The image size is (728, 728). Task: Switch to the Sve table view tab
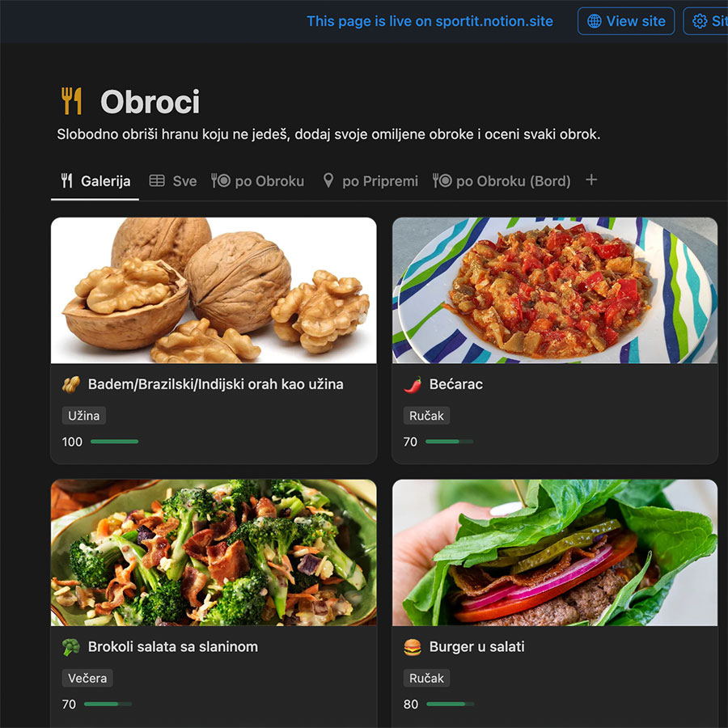tap(173, 181)
